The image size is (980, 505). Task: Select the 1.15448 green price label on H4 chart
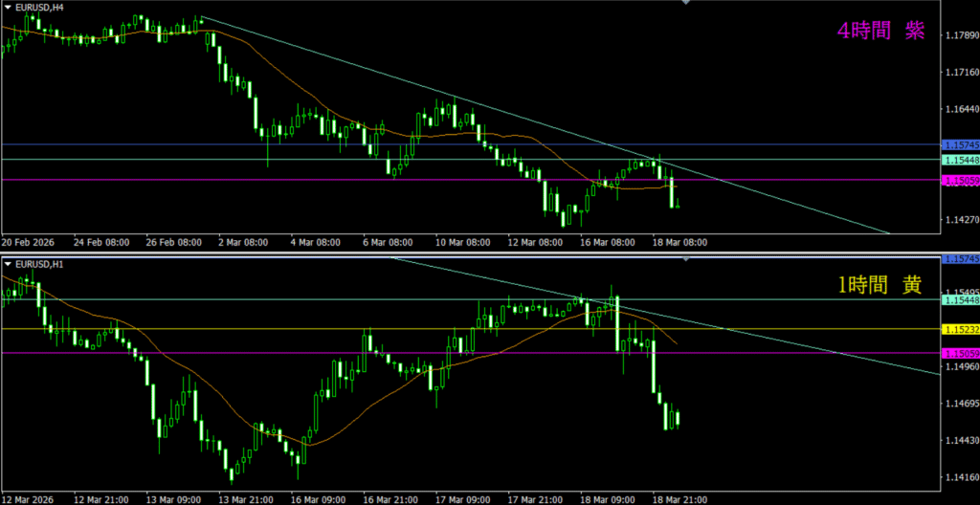click(960, 159)
